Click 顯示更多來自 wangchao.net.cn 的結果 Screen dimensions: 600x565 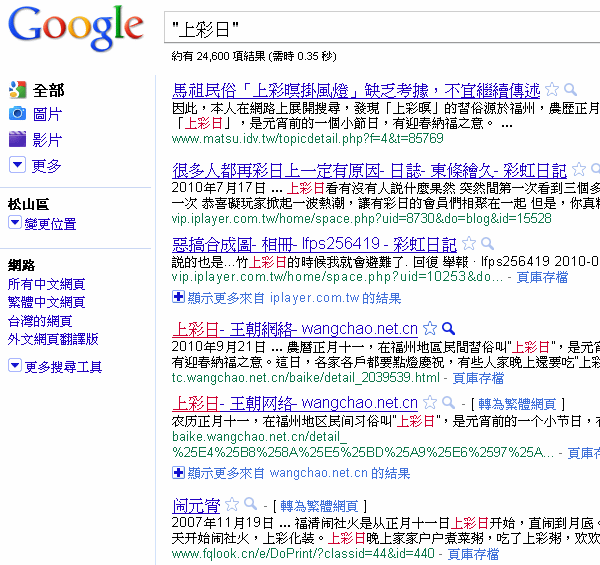pos(299,473)
